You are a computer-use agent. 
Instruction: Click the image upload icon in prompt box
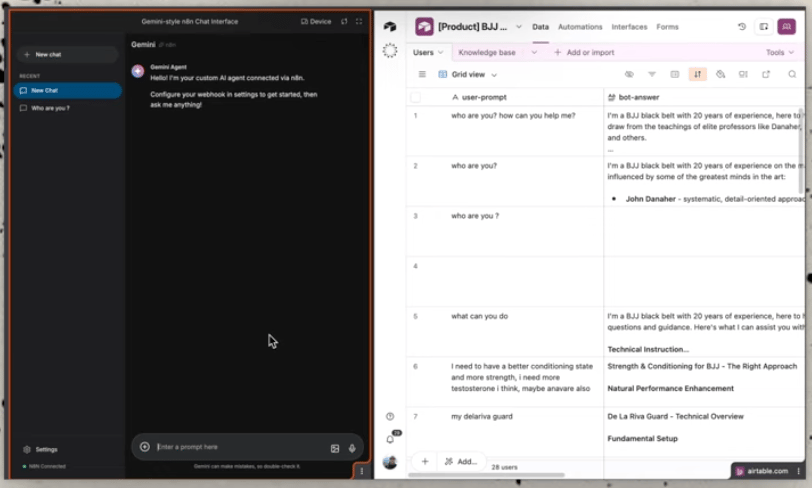(335, 448)
